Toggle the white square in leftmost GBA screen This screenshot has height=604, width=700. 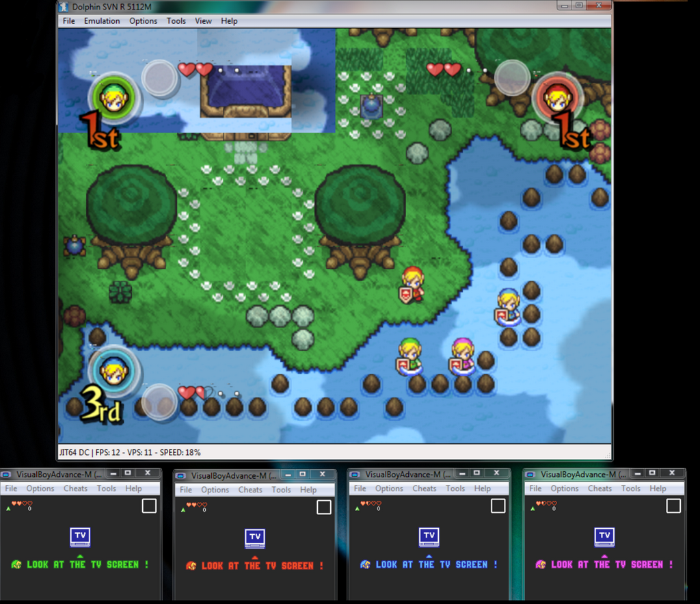point(148,505)
